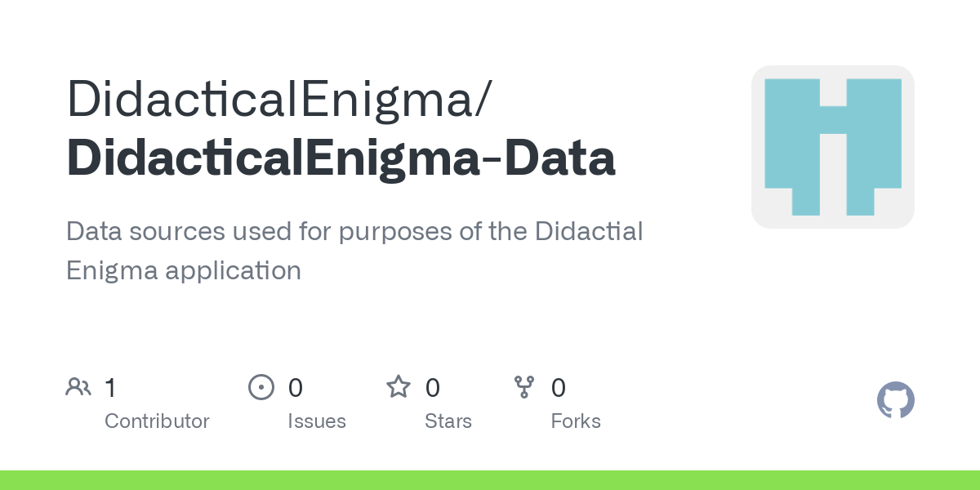The image size is (980, 490).
Task: Click the fork icon
Action: point(524,387)
